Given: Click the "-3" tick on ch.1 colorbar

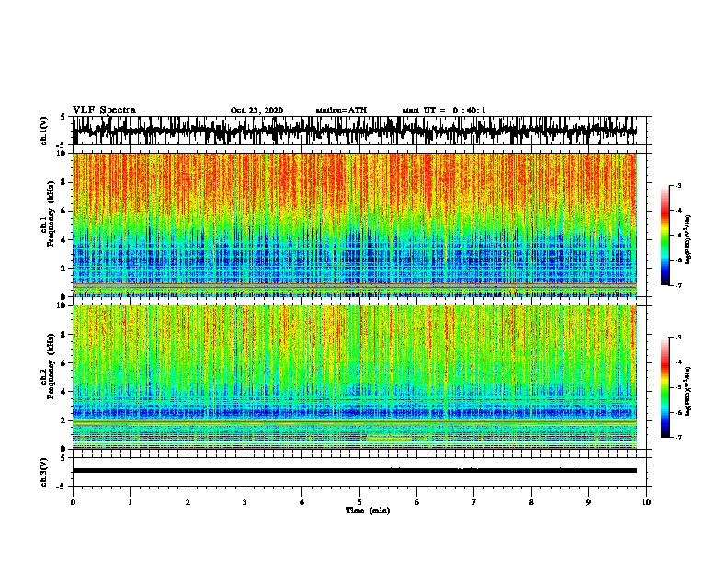Looking at the screenshot, I should pos(678,185).
